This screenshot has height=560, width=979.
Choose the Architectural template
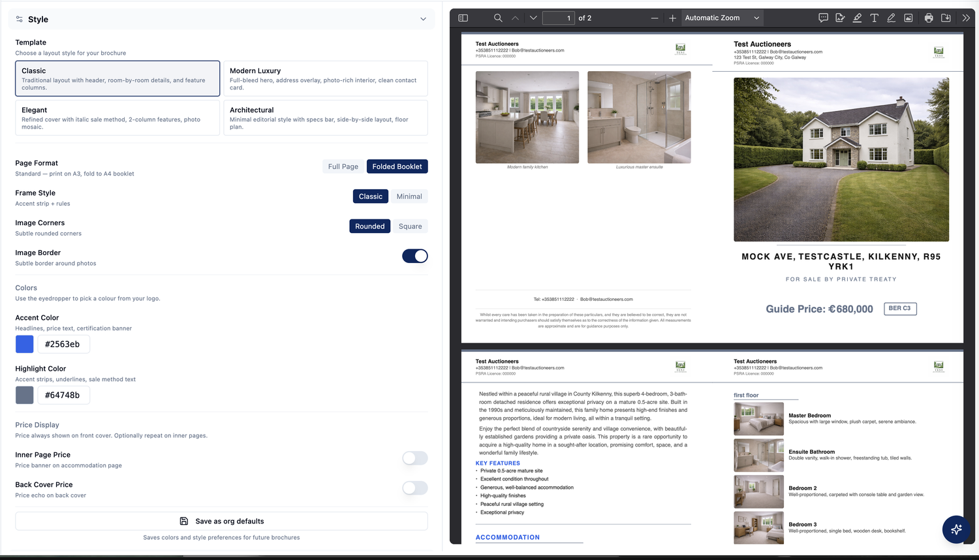(326, 117)
